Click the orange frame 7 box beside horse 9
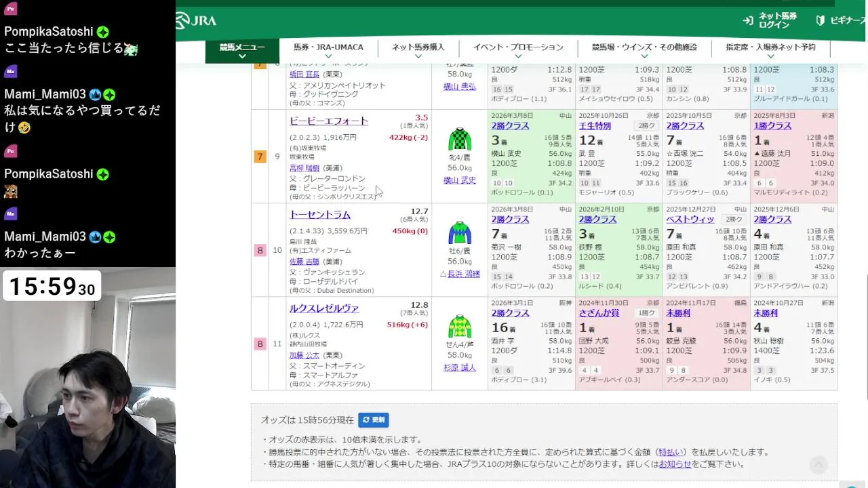Image resolution: width=868 pixels, height=488 pixels. (x=260, y=157)
